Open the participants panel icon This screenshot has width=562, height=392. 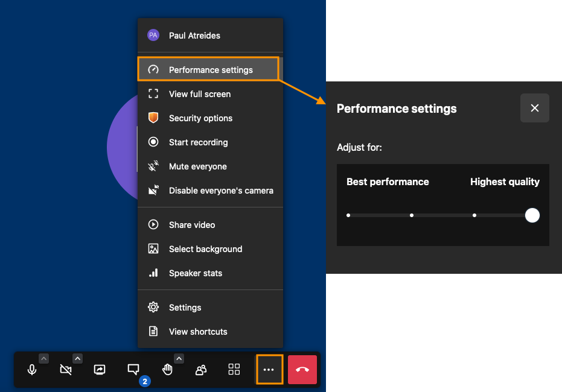coord(201,370)
